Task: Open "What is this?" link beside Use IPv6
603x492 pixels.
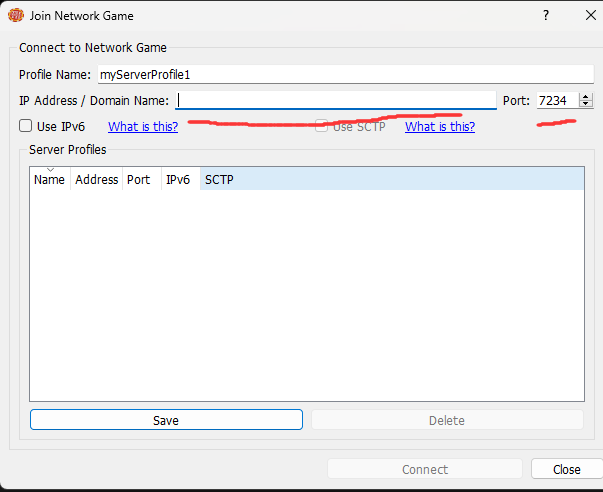Action: click(143, 126)
